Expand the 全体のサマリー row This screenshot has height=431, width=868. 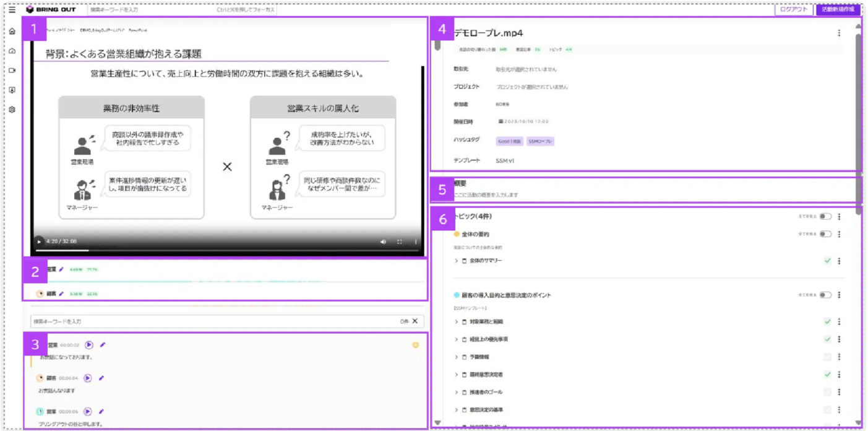pos(457,261)
